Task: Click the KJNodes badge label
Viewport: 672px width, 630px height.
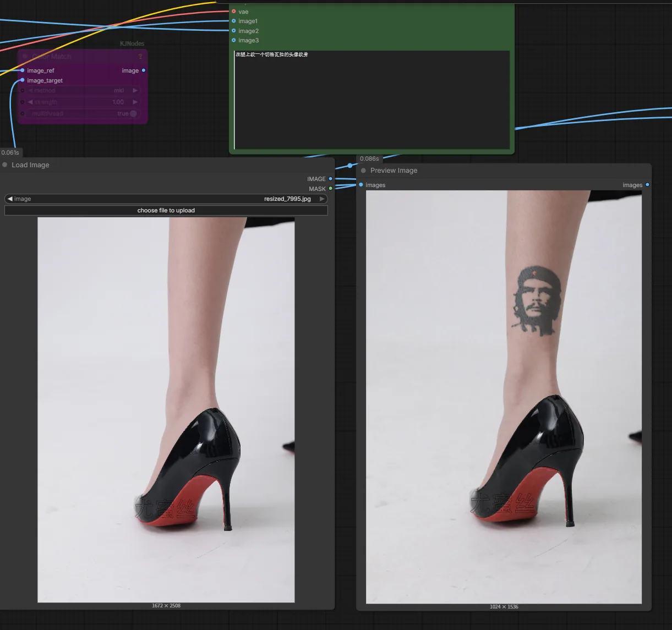Action: click(132, 43)
